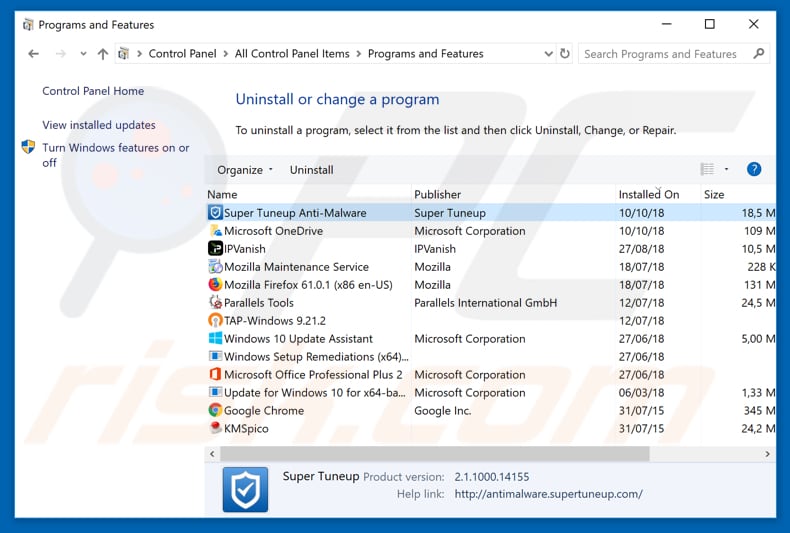This screenshot has height=533, width=790.
Task: Click the shield icon beside Turn Windows features
Action: pos(28,147)
